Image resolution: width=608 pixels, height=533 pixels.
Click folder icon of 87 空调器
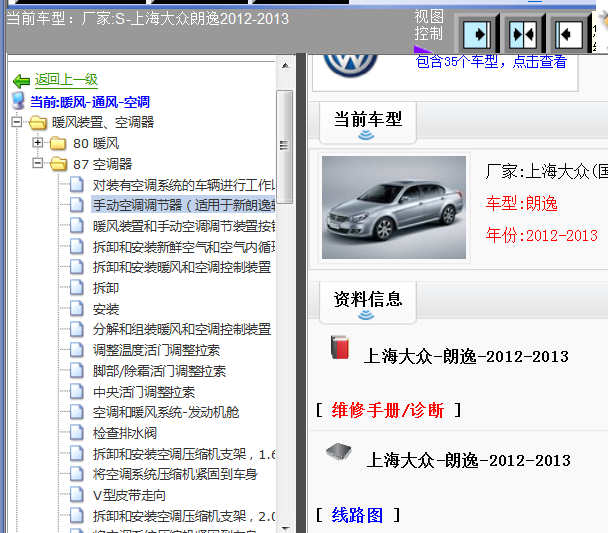pyautogui.click(x=59, y=164)
